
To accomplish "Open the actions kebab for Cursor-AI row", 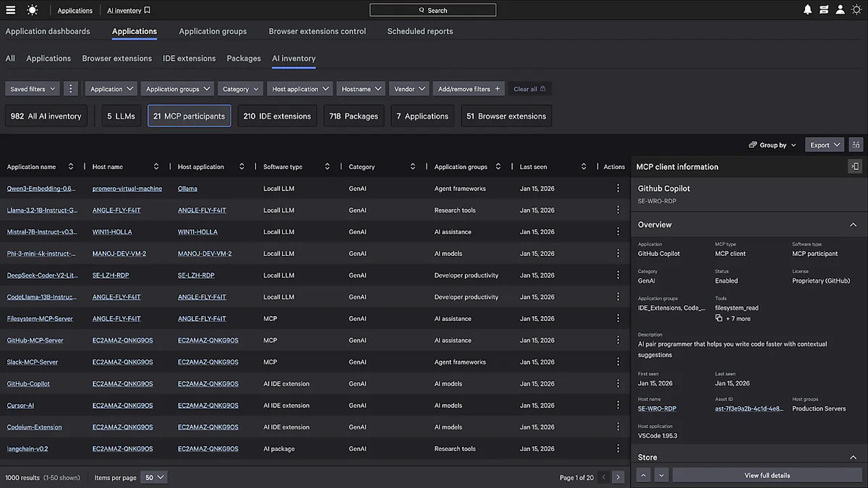I will 618,405.
